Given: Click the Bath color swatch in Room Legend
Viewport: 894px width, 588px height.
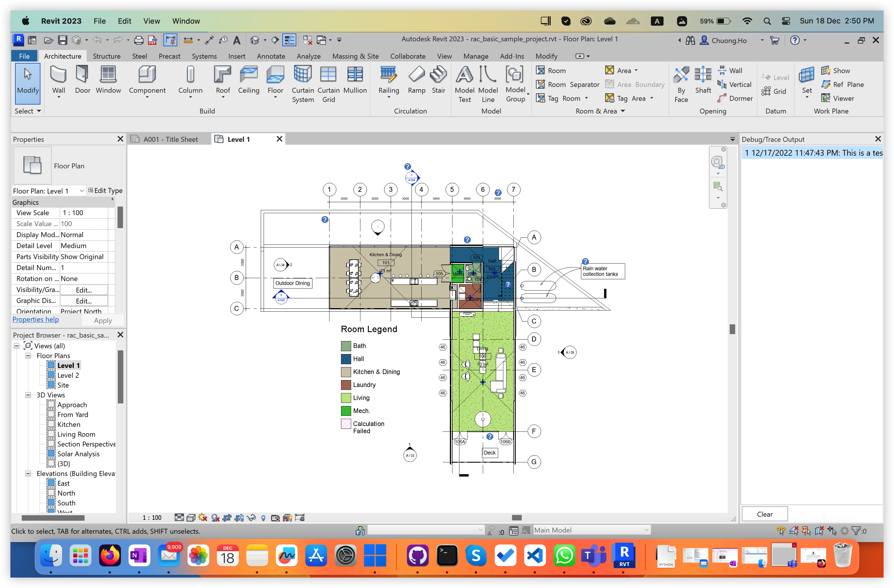Looking at the screenshot, I should 346,346.
